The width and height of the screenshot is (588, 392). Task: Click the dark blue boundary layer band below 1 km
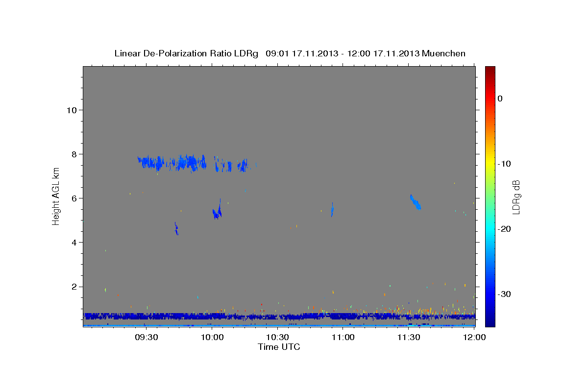pos(279,317)
